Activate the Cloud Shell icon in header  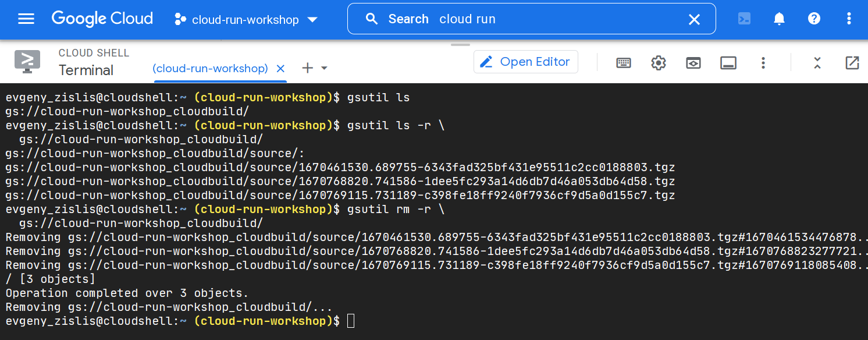(x=744, y=19)
